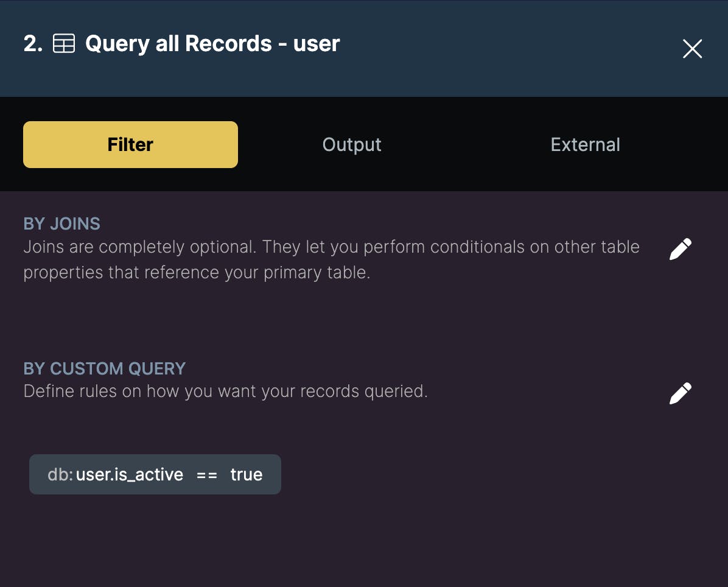Click the step number '2.' in the header
Screen dimensions: 728x587
click(x=33, y=44)
